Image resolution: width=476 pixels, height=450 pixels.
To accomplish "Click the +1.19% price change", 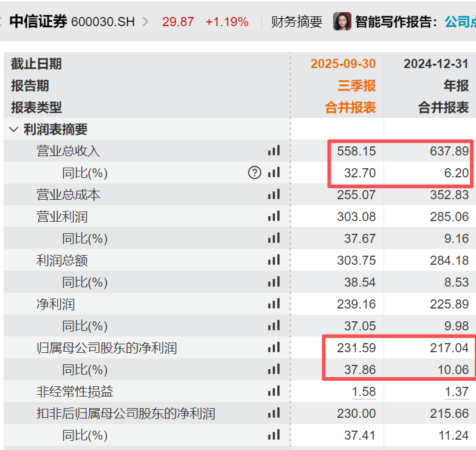I will [x=227, y=22].
